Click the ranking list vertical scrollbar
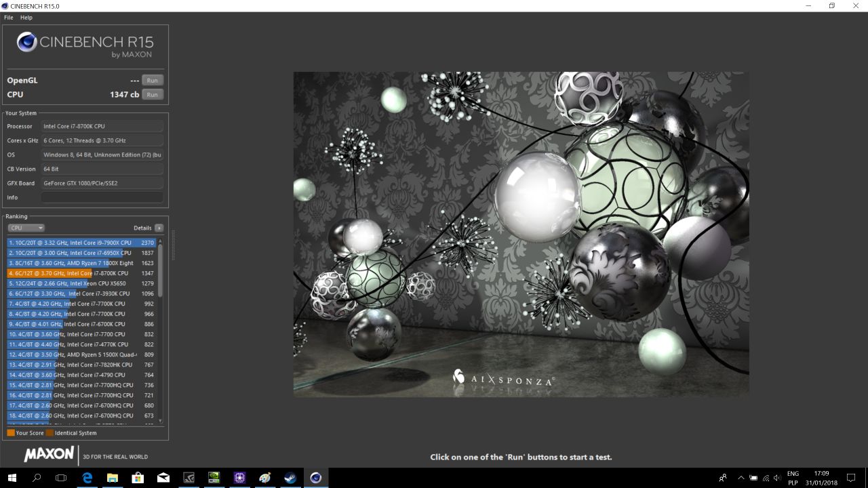The width and height of the screenshot is (868, 488). (161, 271)
